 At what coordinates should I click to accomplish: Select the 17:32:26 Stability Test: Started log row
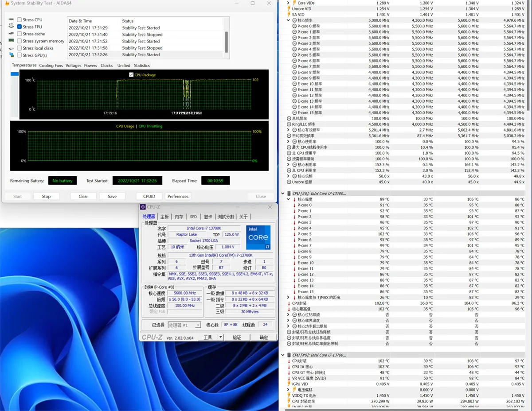point(146,54)
